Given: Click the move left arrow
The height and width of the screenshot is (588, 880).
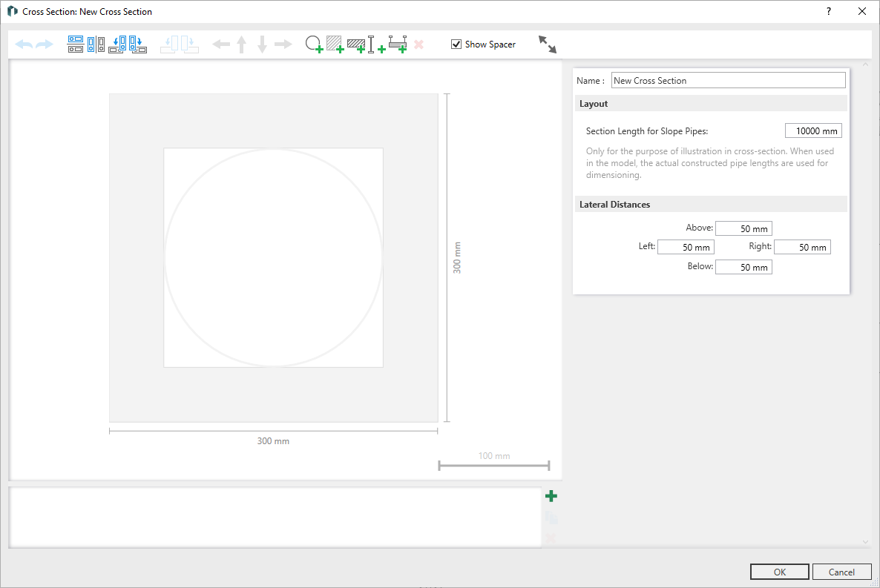Looking at the screenshot, I should pos(221,44).
